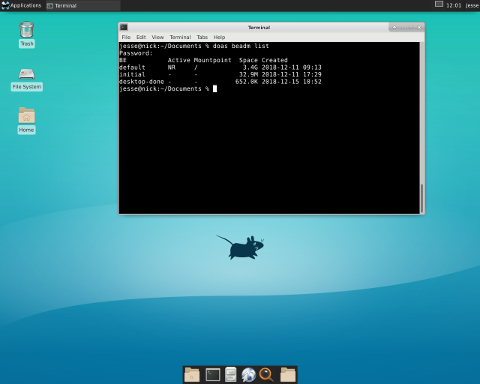
Task: Maximize the Terminal window
Action: pos(411,27)
